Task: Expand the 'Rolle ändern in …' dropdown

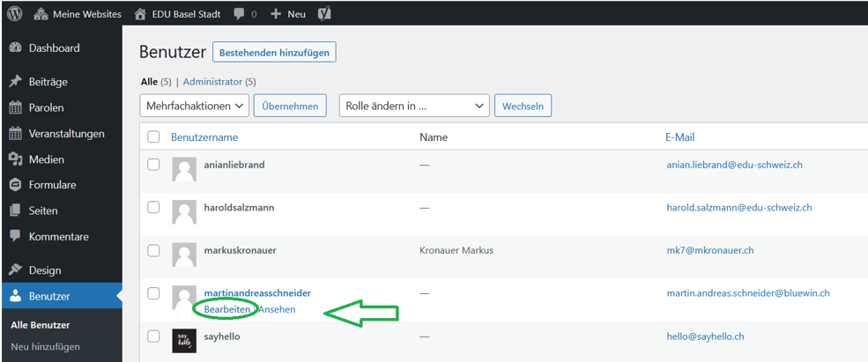Action: coord(413,106)
